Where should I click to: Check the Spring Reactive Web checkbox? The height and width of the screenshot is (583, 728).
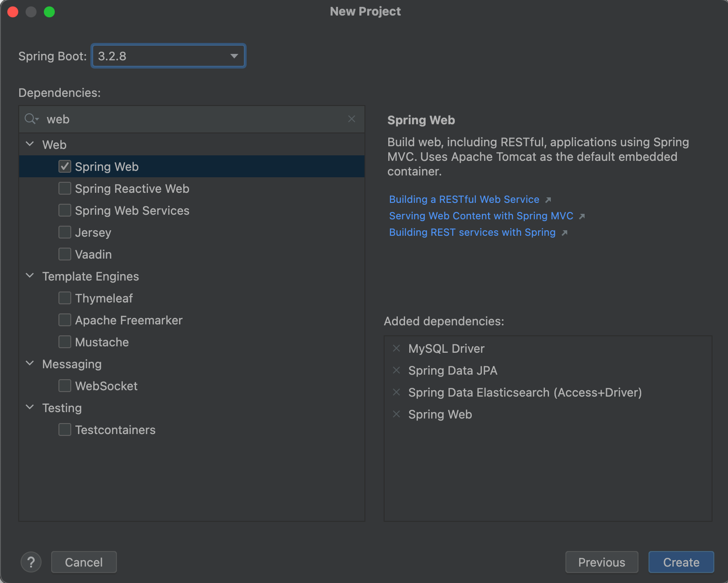click(x=65, y=189)
